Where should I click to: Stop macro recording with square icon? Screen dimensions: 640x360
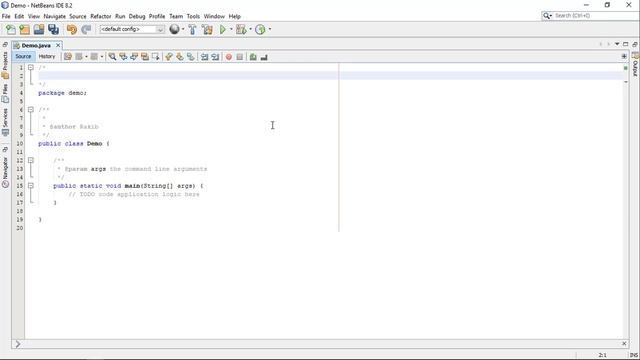(240, 57)
